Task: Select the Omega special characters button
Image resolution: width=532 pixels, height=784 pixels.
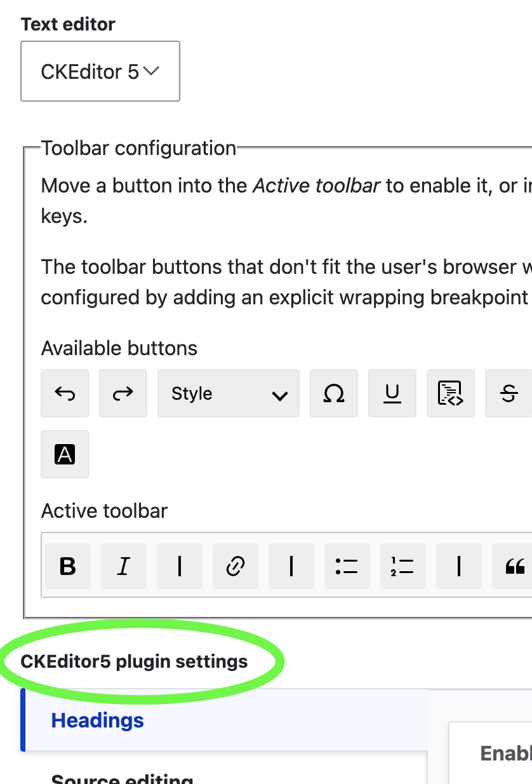Action: pyautogui.click(x=334, y=393)
